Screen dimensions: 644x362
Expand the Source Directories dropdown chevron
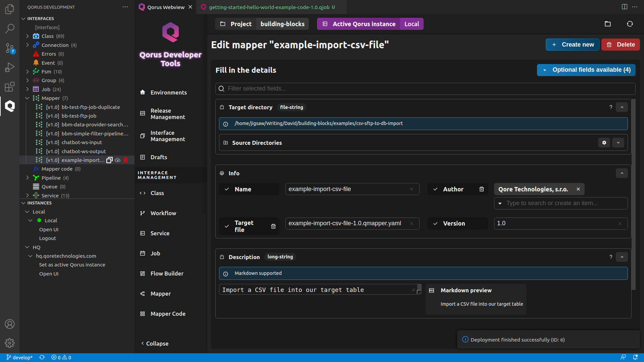(618, 142)
